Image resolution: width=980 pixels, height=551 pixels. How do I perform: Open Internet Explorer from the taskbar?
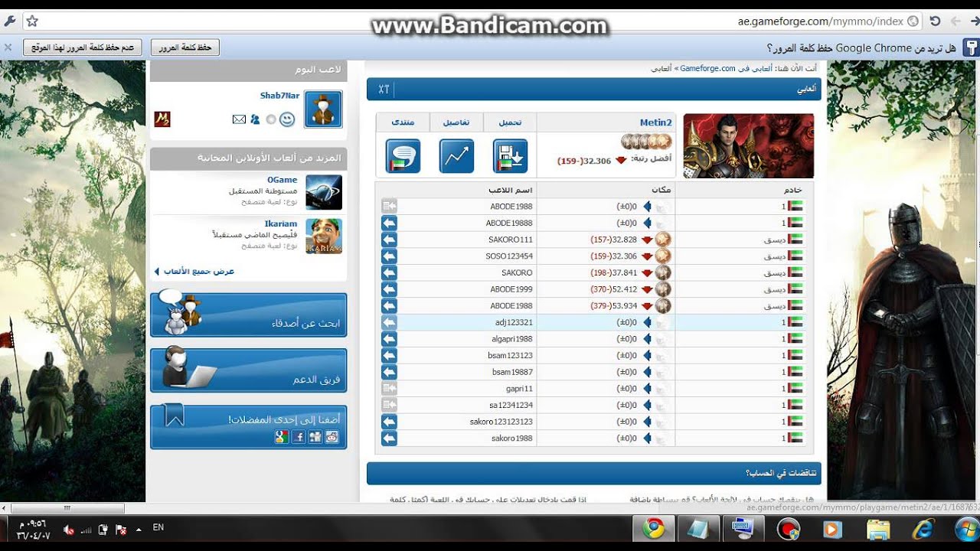tap(923, 529)
